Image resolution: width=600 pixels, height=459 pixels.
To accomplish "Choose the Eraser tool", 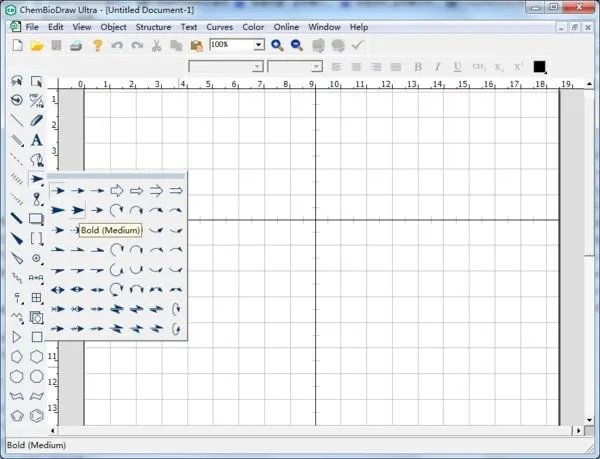I will pyautogui.click(x=37, y=120).
